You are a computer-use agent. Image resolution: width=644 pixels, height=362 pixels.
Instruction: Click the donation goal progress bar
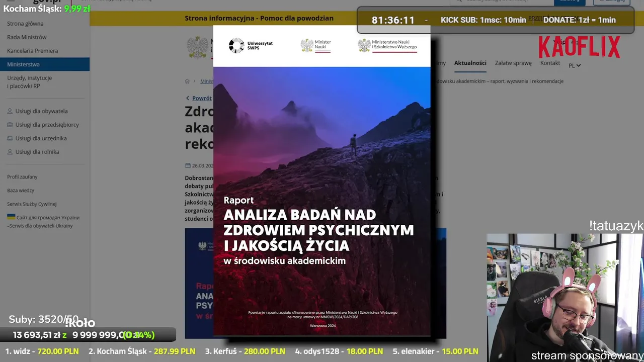[x=88, y=335]
